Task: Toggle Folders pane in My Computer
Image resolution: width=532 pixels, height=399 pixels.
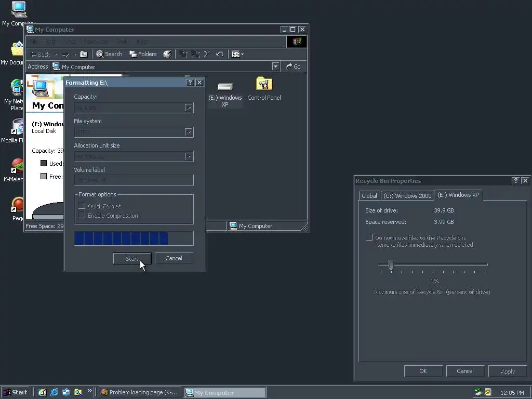Action: click(x=143, y=54)
